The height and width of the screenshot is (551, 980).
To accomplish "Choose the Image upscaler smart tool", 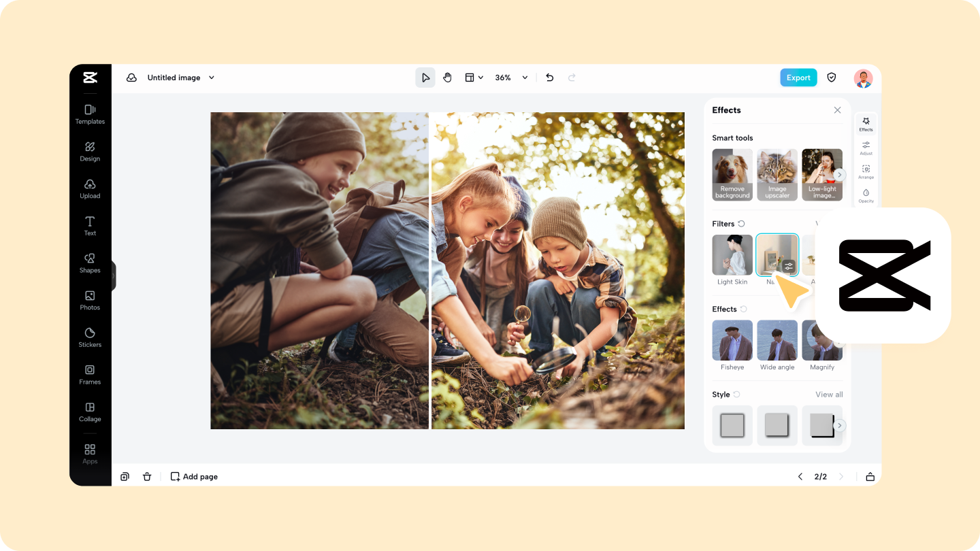I will click(x=777, y=175).
